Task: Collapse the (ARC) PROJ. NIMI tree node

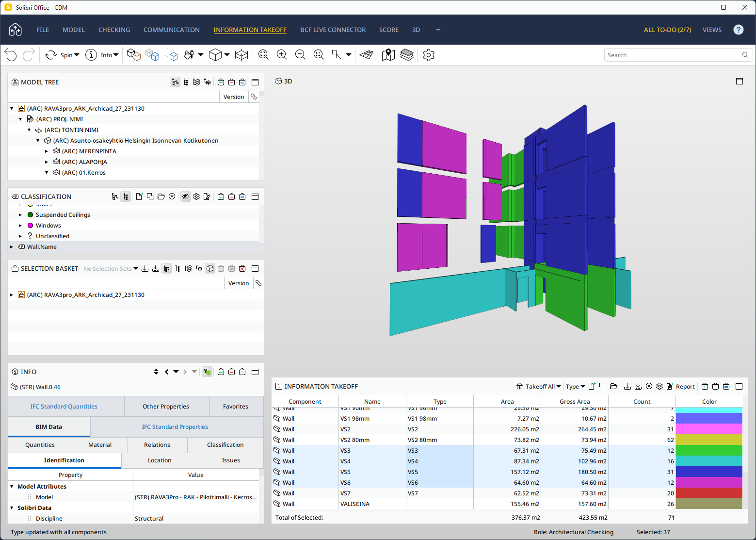Action: click(x=20, y=119)
